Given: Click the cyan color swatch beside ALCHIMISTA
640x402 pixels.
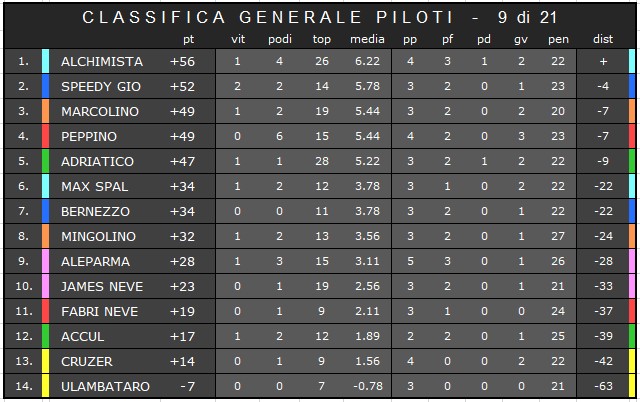Looking at the screenshot, I should [45, 61].
